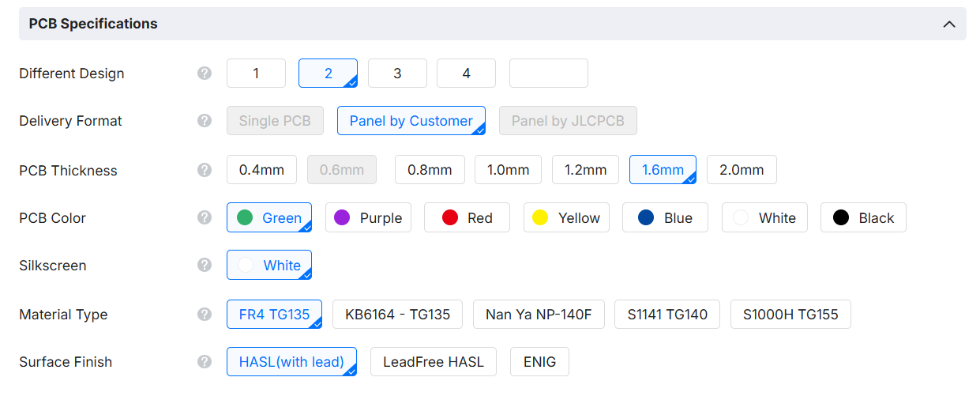Image resolution: width=980 pixels, height=396 pixels.
Task: Open help icon for Delivery Format
Action: coord(205,121)
